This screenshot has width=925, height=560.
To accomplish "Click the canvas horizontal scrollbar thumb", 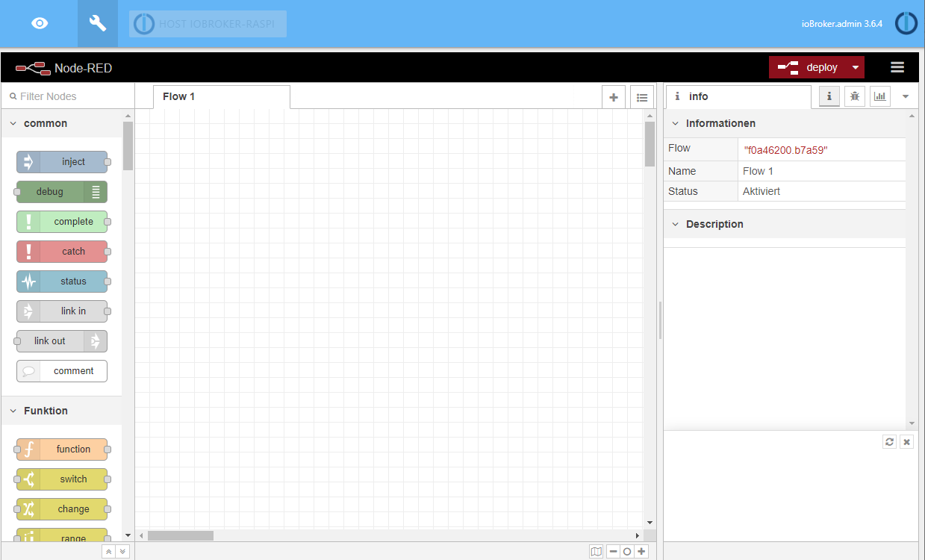I will [x=181, y=535].
